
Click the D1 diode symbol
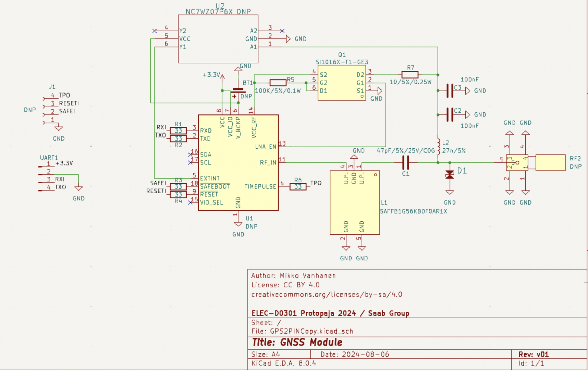pos(450,175)
